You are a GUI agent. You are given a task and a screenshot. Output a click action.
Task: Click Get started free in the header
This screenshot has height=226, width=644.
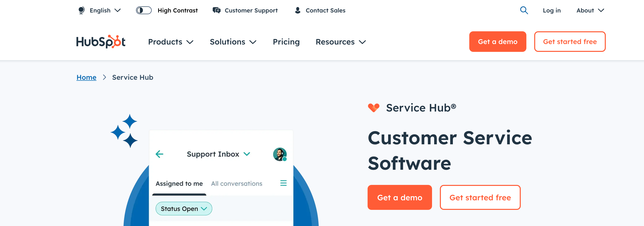pyautogui.click(x=570, y=42)
